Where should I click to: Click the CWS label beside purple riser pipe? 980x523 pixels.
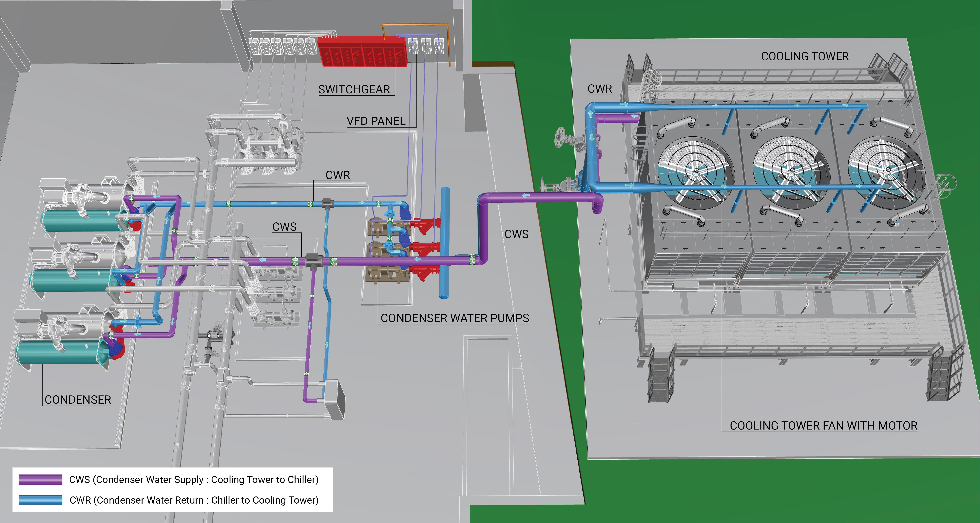(516, 234)
